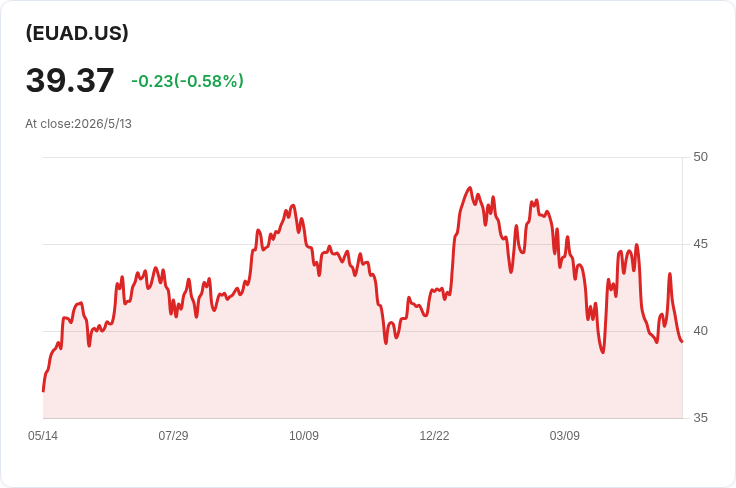736x488 pixels.
Task: Click the October peak of the price line
Action: (x=293, y=205)
